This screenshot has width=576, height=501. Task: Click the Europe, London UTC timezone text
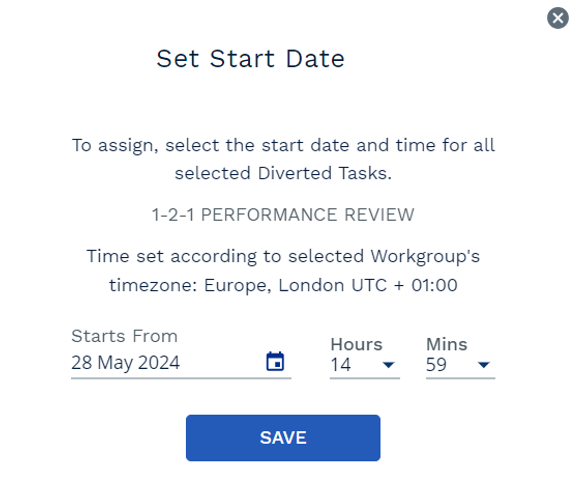(x=331, y=285)
